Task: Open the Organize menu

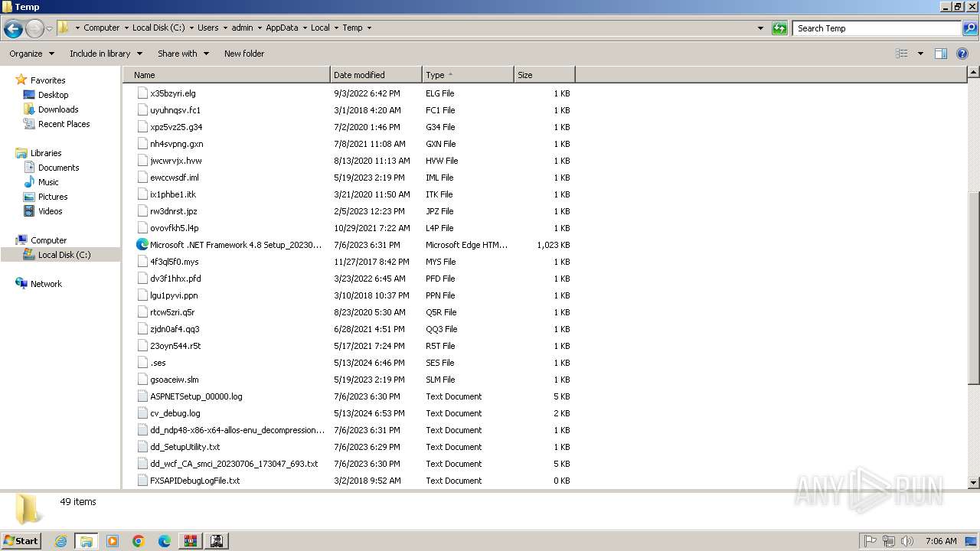Action: click(x=31, y=54)
